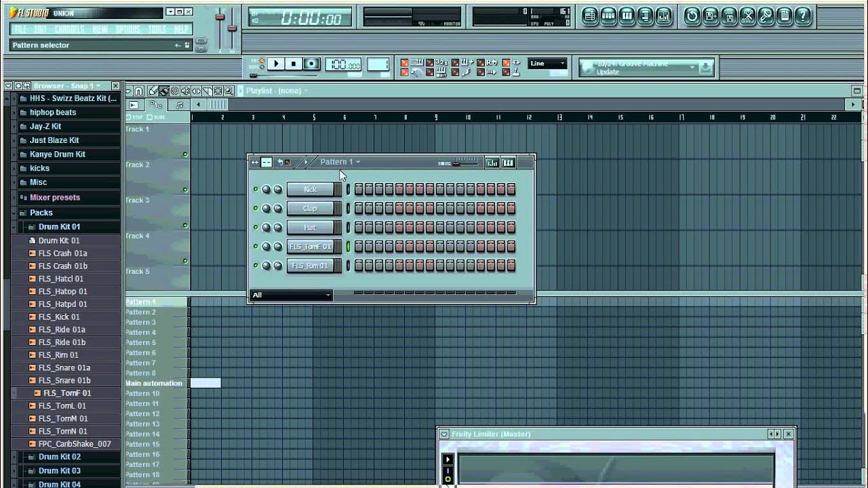The image size is (868, 488).
Task: Select the mute tool speaker icon in Playlist
Action: point(185,91)
